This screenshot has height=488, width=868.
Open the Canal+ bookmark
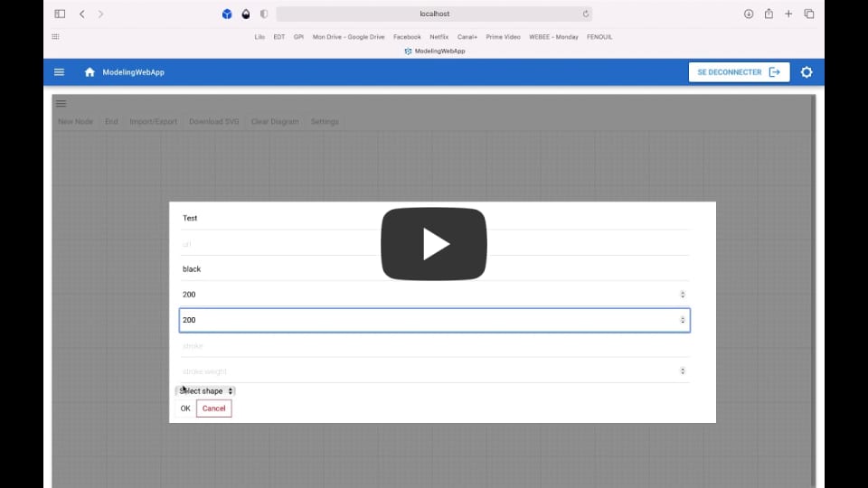coord(467,37)
